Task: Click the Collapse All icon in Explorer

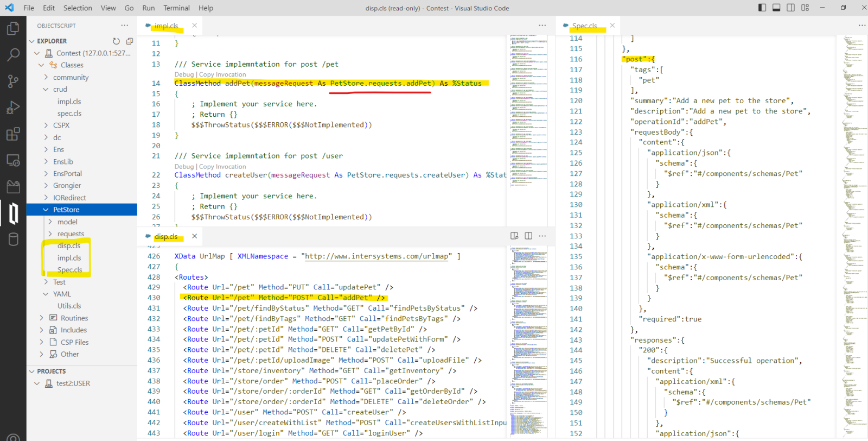Action: [129, 41]
